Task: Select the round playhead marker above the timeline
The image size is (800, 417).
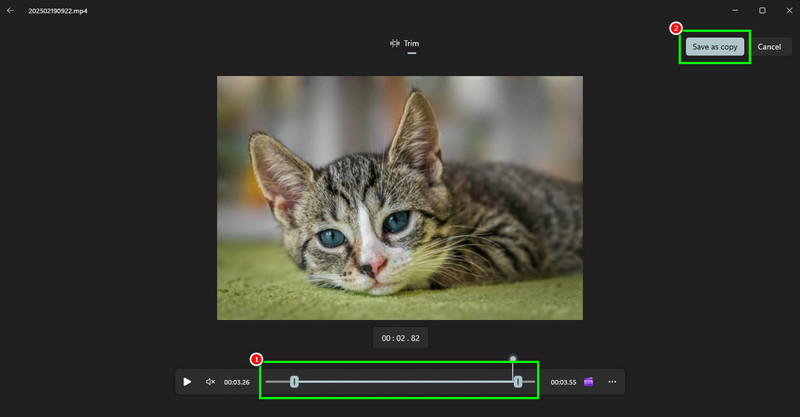Action: click(x=513, y=359)
